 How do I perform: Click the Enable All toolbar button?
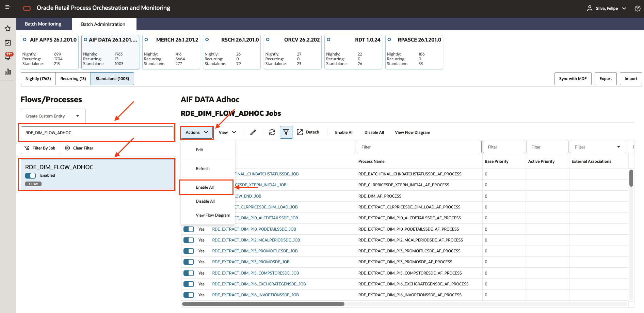coord(344,132)
